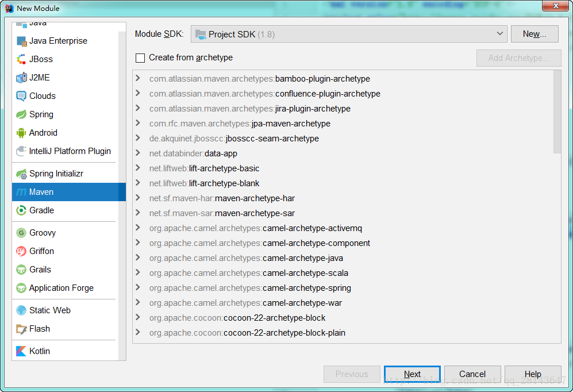Click the Maven m icon
This screenshot has width=573, height=392.
[x=22, y=192]
